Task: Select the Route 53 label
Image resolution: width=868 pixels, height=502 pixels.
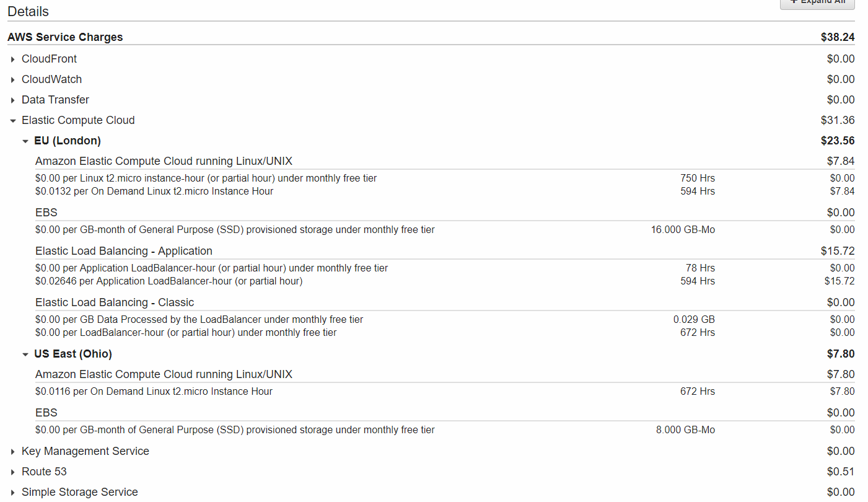Action: click(x=44, y=472)
